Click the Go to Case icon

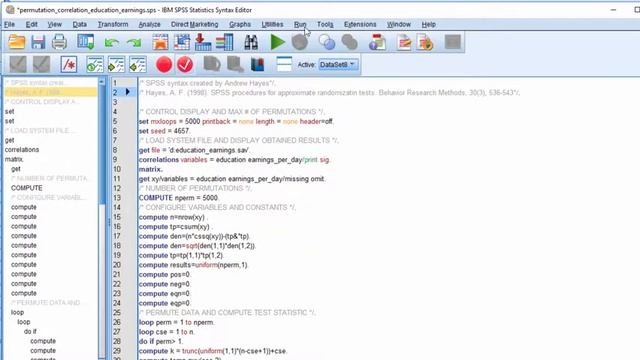point(182,42)
